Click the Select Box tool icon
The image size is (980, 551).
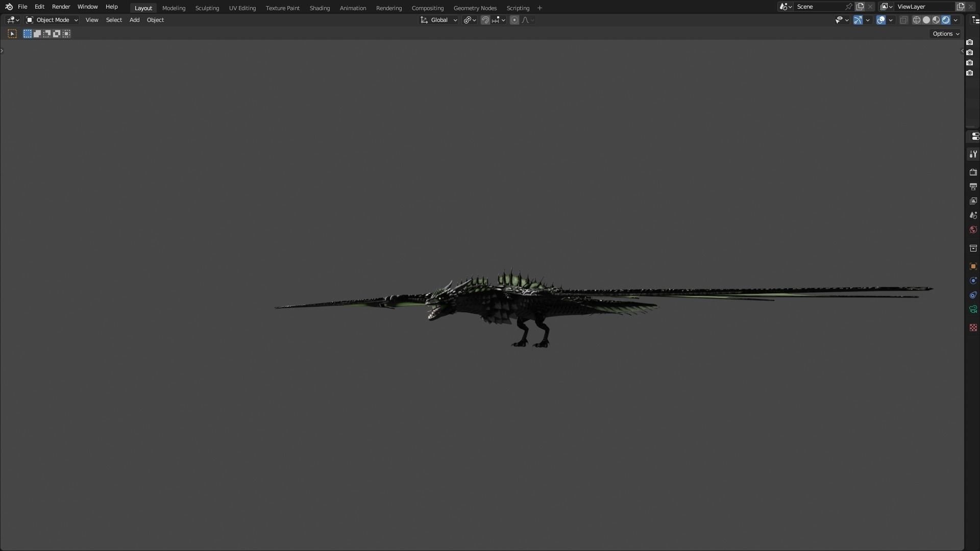[x=12, y=34]
